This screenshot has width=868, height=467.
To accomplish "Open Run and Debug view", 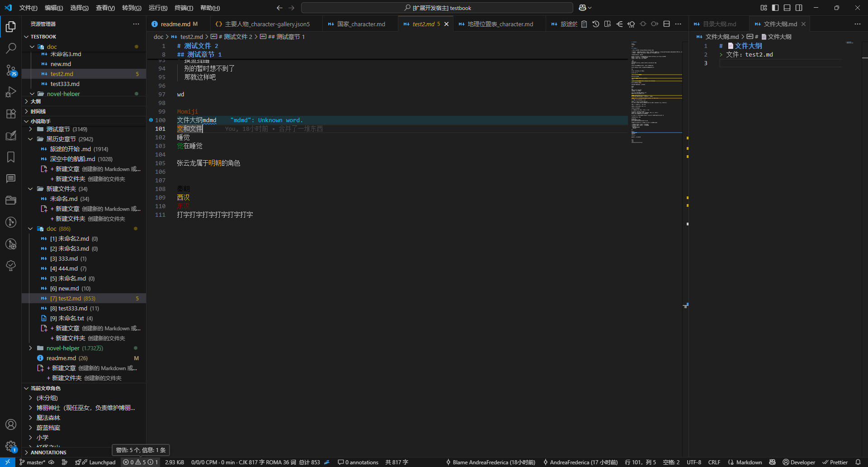I will 11,92.
